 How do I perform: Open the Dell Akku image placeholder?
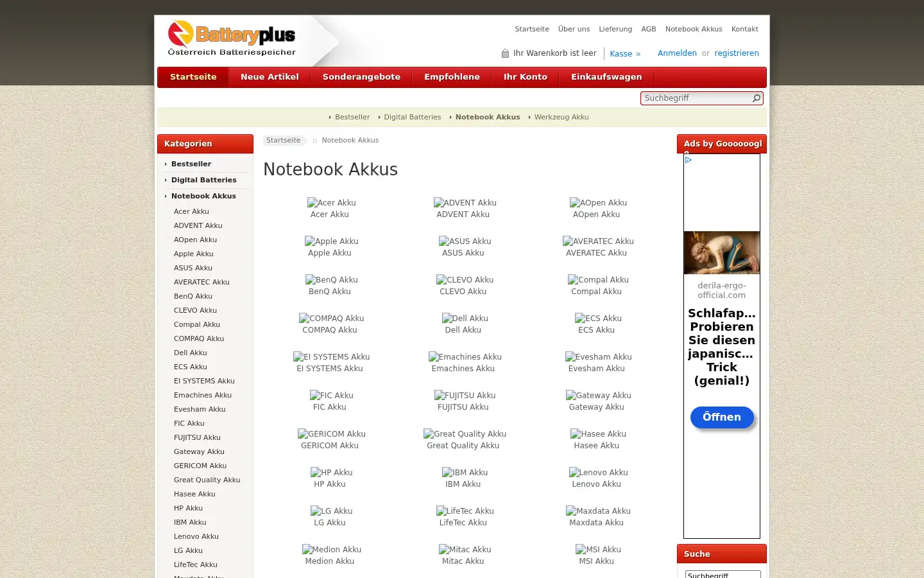click(465, 319)
